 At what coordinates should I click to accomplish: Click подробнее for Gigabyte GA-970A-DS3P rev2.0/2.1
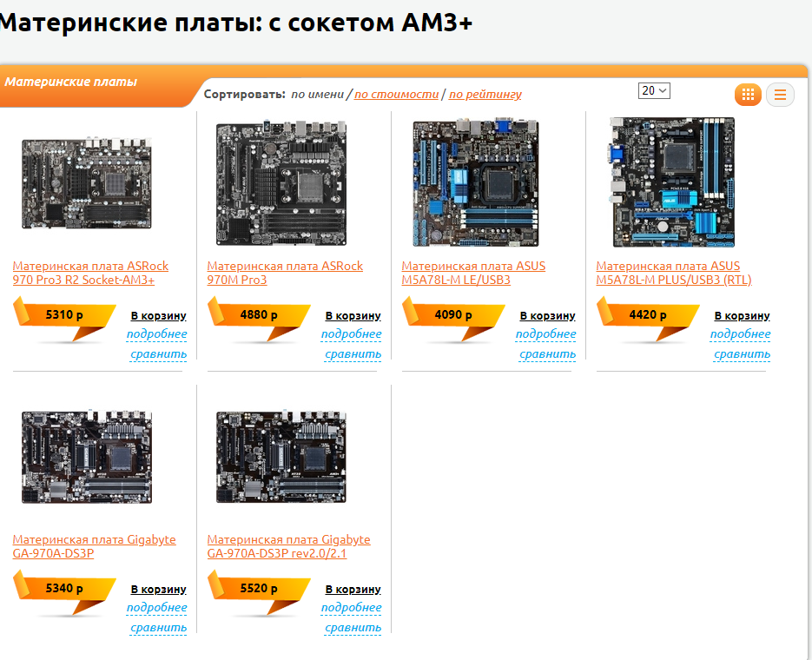[x=351, y=608]
